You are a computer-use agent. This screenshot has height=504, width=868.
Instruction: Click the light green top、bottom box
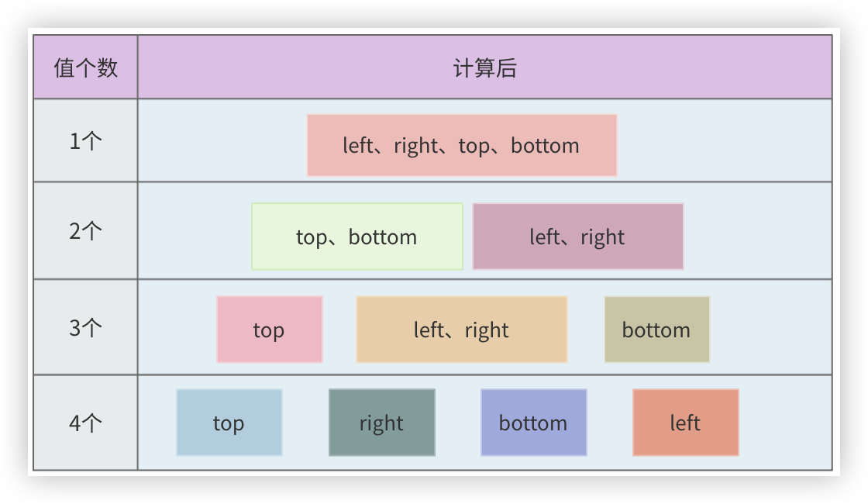[356, 236]
